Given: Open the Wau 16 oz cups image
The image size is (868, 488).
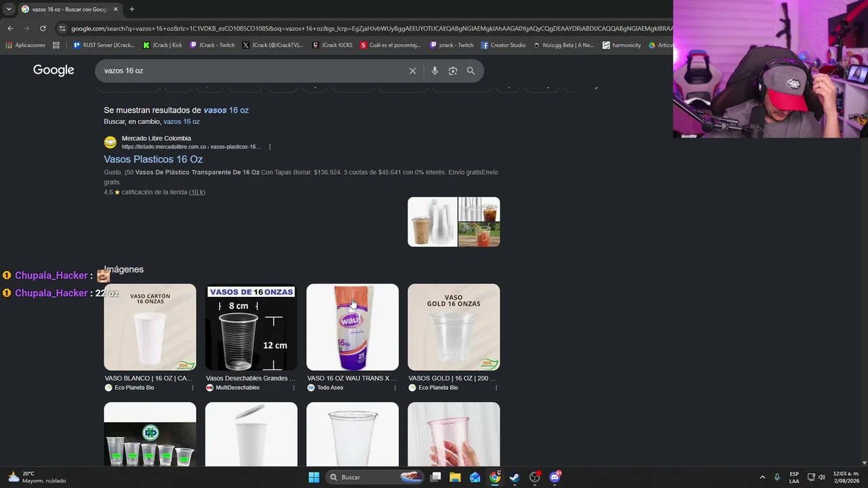Looking at the screenshot, I should (x=353, y=327).
